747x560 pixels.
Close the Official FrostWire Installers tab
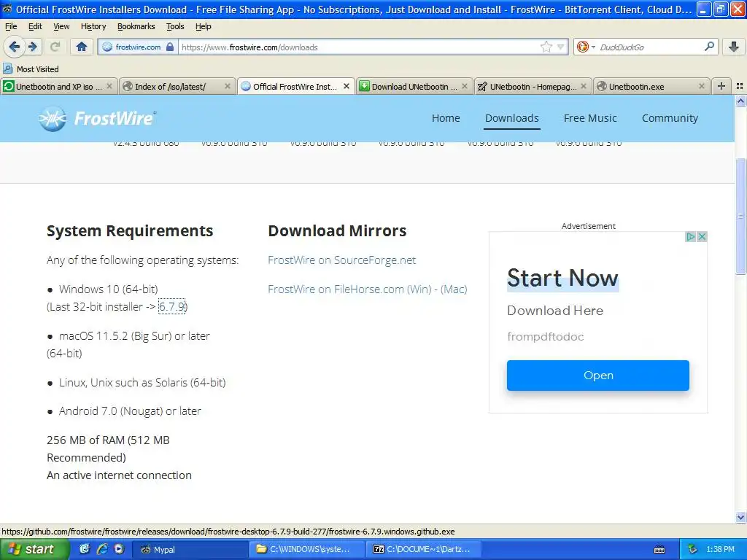tap(347, 86)
